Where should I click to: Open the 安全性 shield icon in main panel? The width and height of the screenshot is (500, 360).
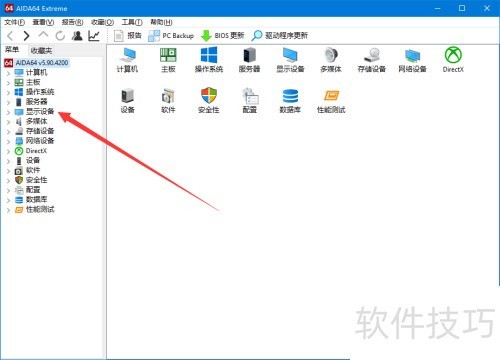pyautogui.click(x=209, y=101)
